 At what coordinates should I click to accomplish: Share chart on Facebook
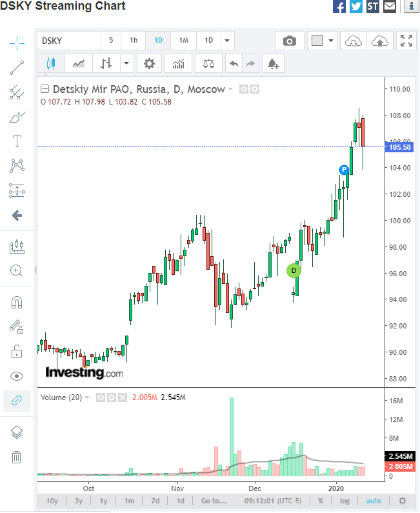339,6
